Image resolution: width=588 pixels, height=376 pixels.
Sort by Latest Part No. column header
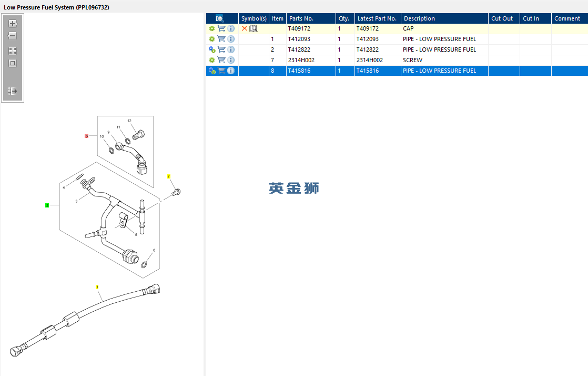point(378,18)
